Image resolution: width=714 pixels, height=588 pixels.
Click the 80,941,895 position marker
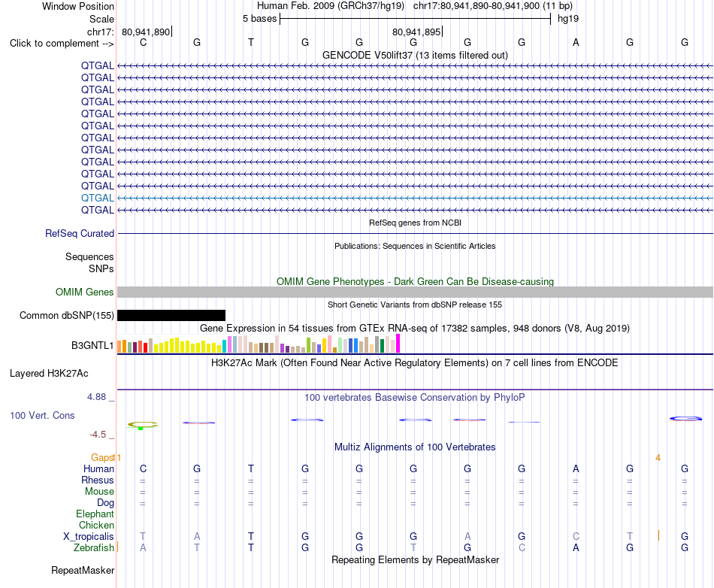(x=416, y=32)
